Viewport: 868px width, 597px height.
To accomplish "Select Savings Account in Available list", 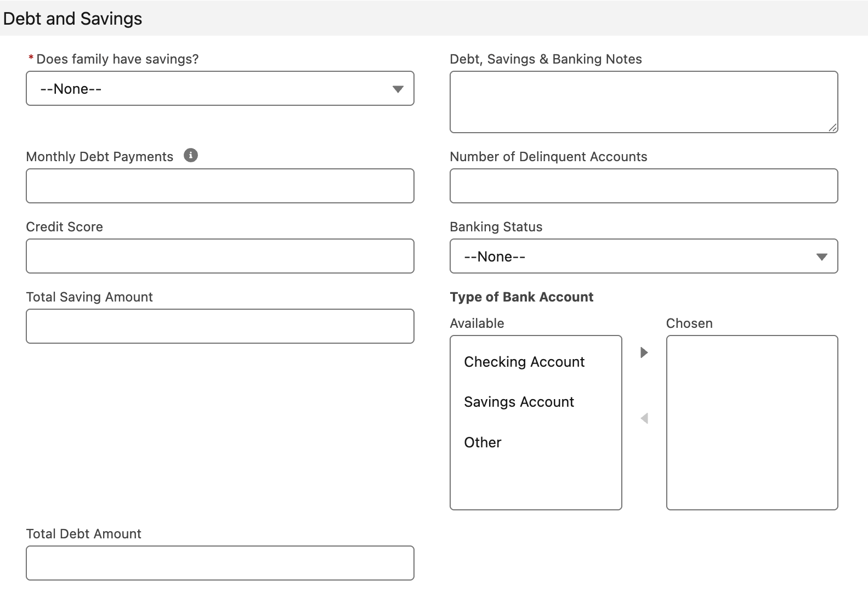I will [519, 402].
